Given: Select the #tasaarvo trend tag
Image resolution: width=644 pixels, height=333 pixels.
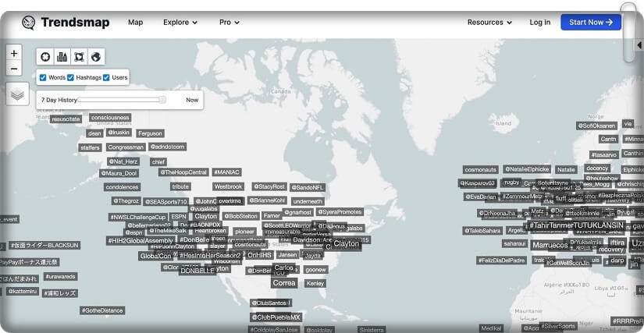Looking at the screenshot, I should click(603, 155).
